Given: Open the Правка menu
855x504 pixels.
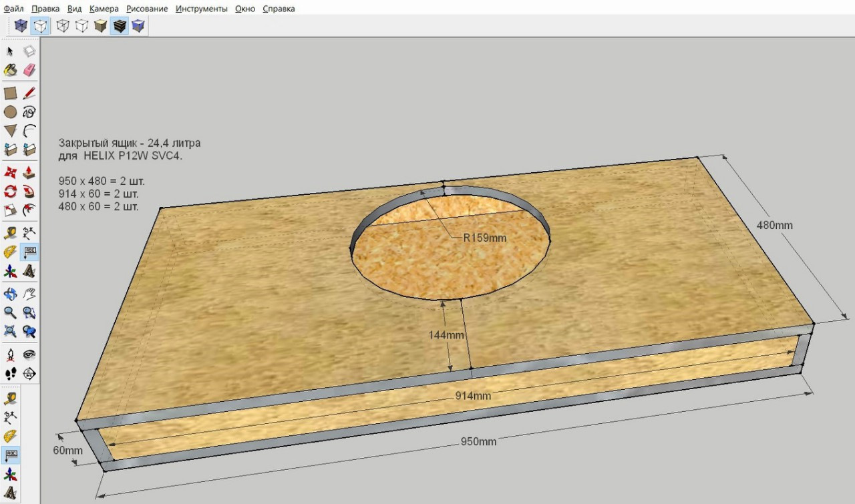Looking at the screenshot, I should [45, 9].
